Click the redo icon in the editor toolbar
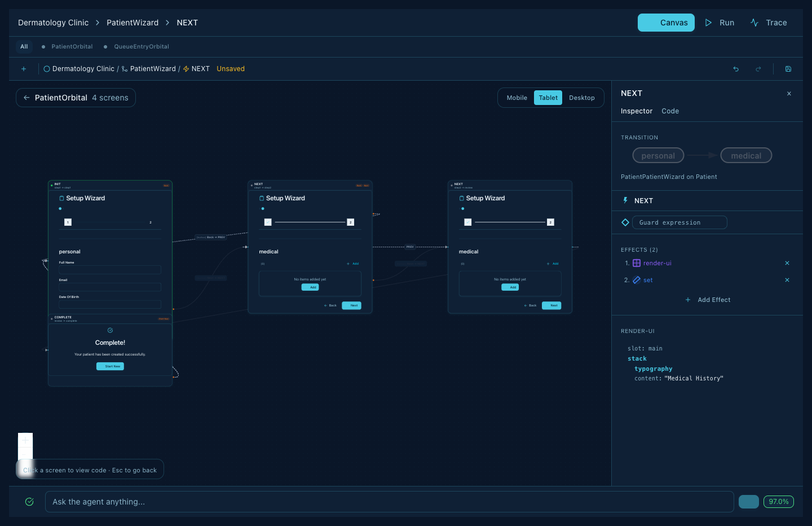The image size is (812, 526). coord(758,68)
